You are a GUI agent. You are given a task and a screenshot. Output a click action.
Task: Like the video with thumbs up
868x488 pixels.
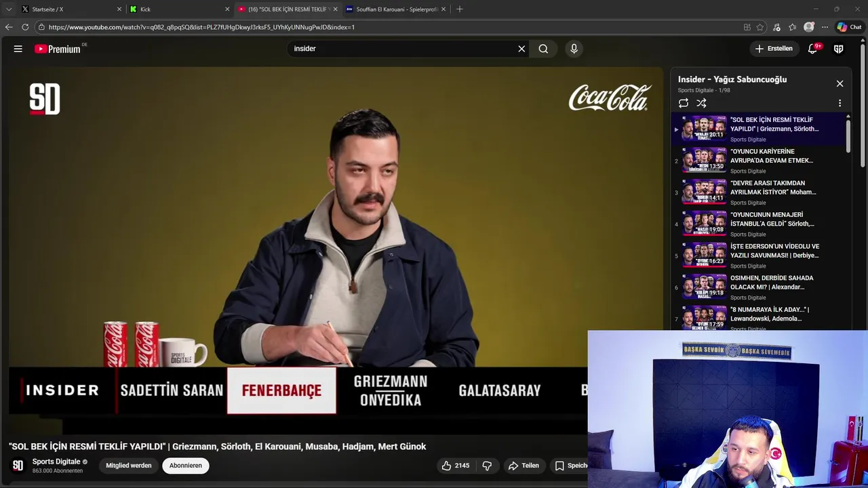tap(455, 466)
